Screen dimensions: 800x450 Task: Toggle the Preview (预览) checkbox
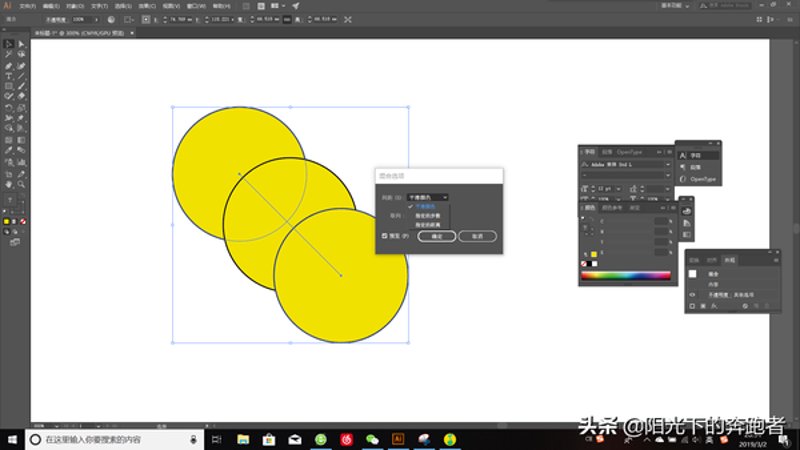click(x=385, y=236)
